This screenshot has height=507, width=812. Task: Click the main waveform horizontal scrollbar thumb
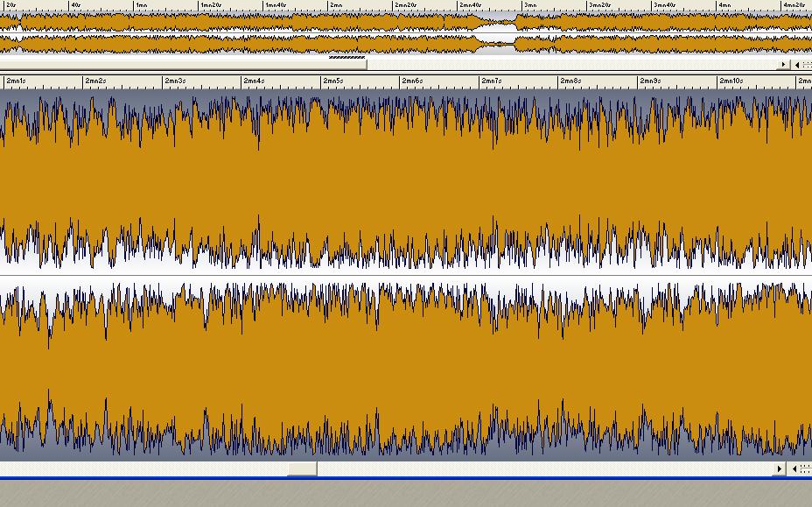click(x=302, y=469)
